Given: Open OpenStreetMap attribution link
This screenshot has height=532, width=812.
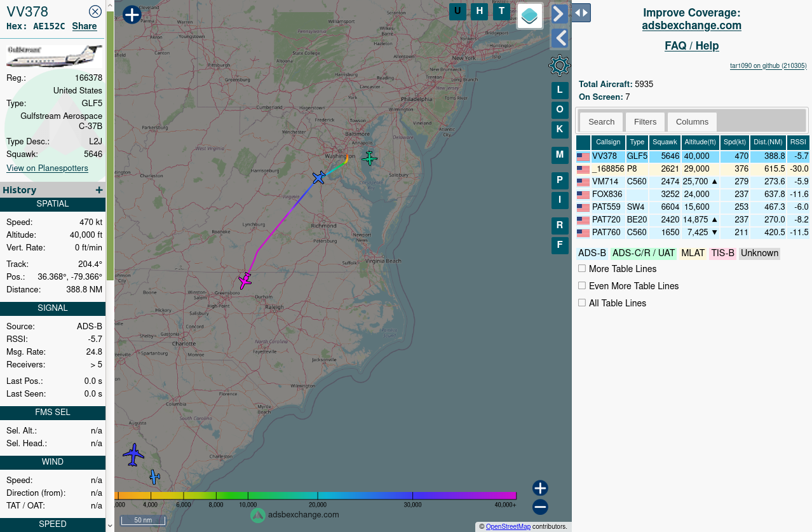Looking at the screenshot, I should click(x=508, y=526).
